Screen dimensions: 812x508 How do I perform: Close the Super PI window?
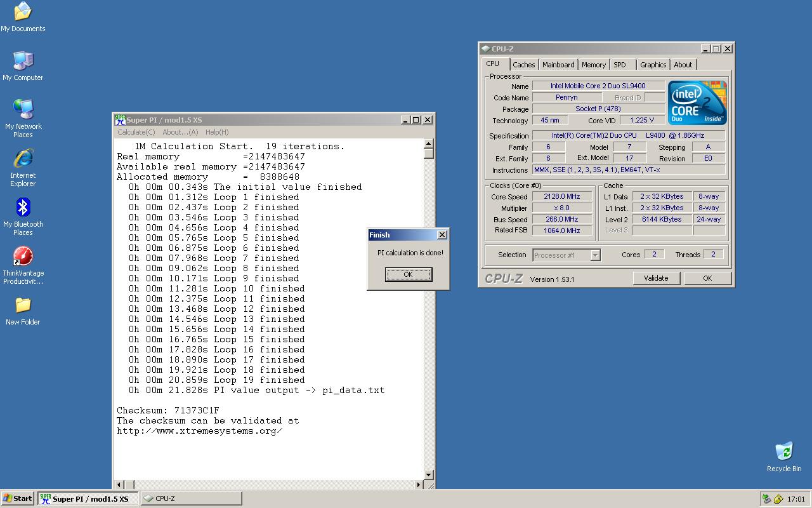click(428, 120)
